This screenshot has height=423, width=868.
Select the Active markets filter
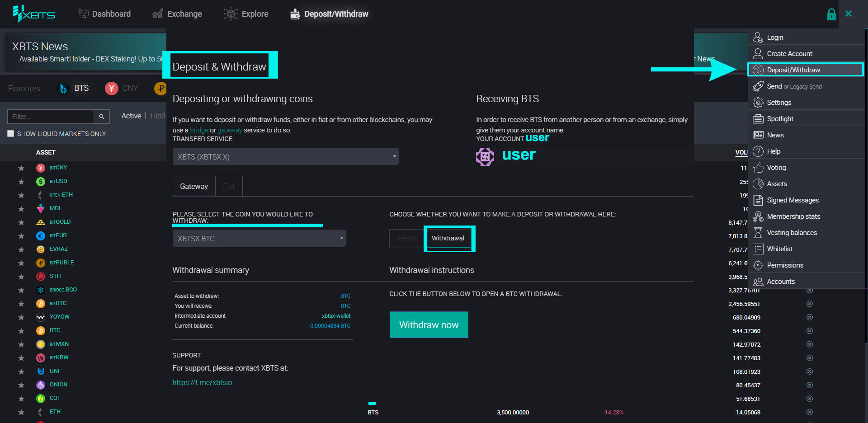(x=131, y=116)
